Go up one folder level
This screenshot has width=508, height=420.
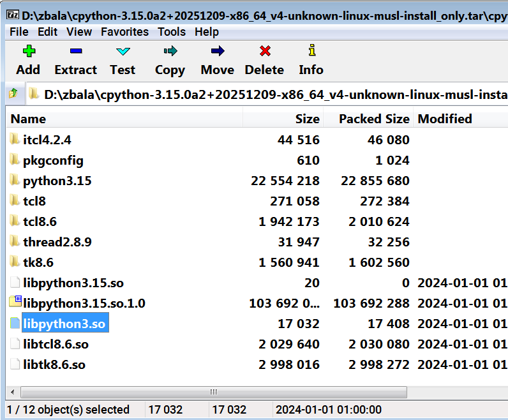pos(13,94)
